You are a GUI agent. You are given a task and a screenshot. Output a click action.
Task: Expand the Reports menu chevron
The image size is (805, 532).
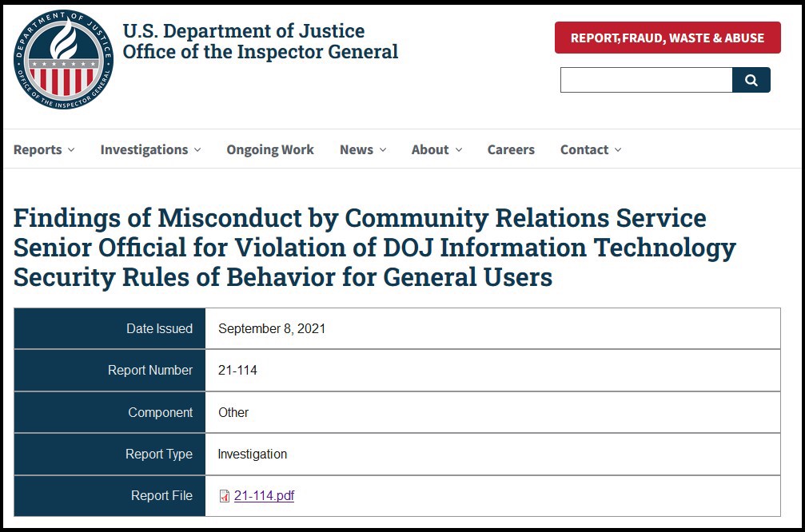click(71, 150)
